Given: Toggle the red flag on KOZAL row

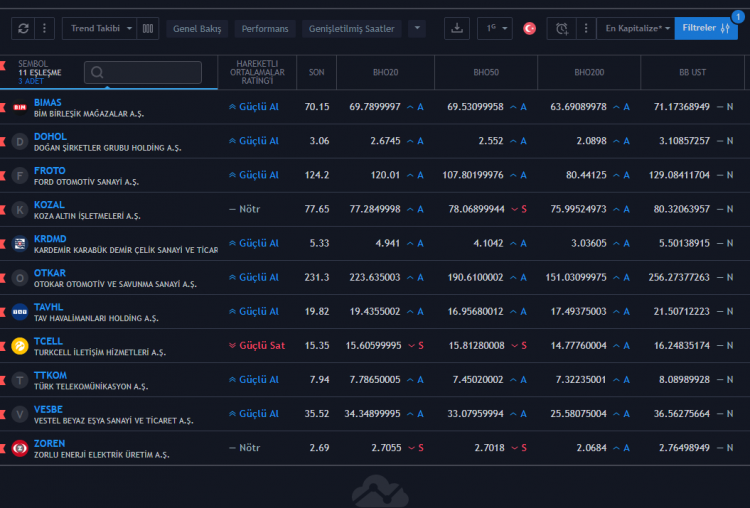Looking at the screenshot, I should pyautogui.click(x=2, y=210).
